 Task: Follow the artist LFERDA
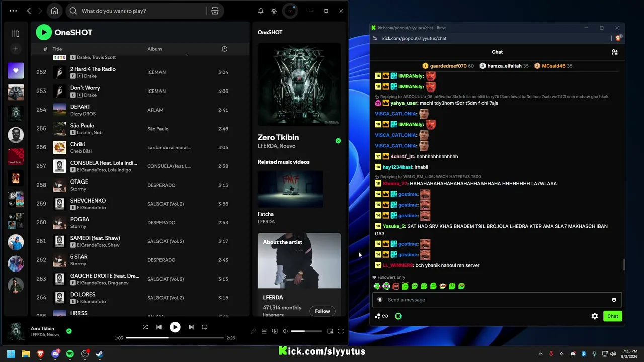pyautogui.click(x=323, y=311)
